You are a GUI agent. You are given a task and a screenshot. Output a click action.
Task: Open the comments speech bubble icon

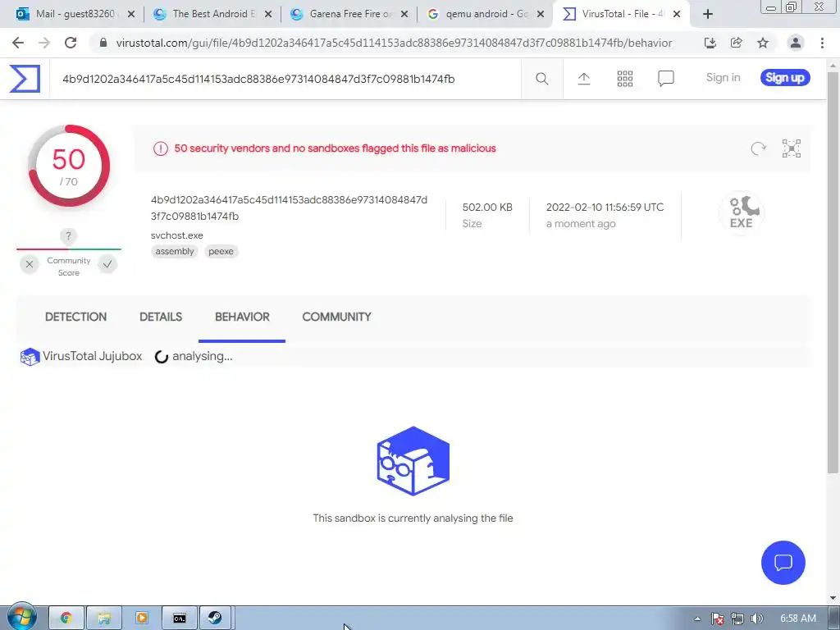coord(666,79)
